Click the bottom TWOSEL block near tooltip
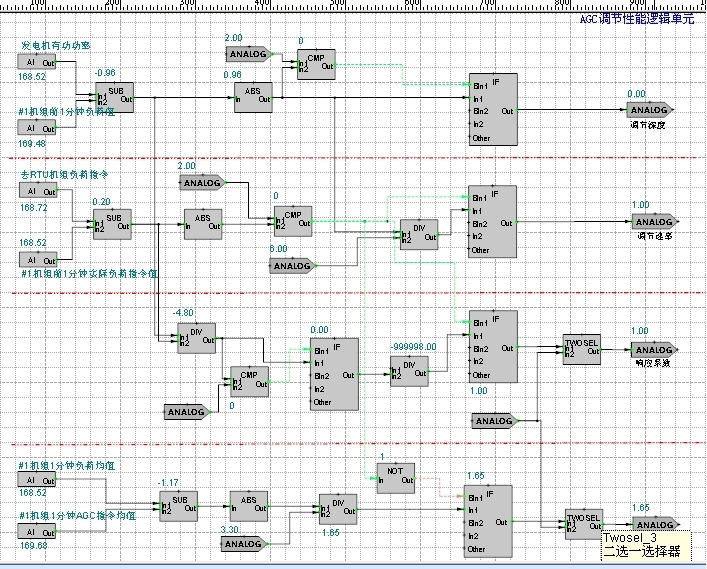 coord(582,524)
